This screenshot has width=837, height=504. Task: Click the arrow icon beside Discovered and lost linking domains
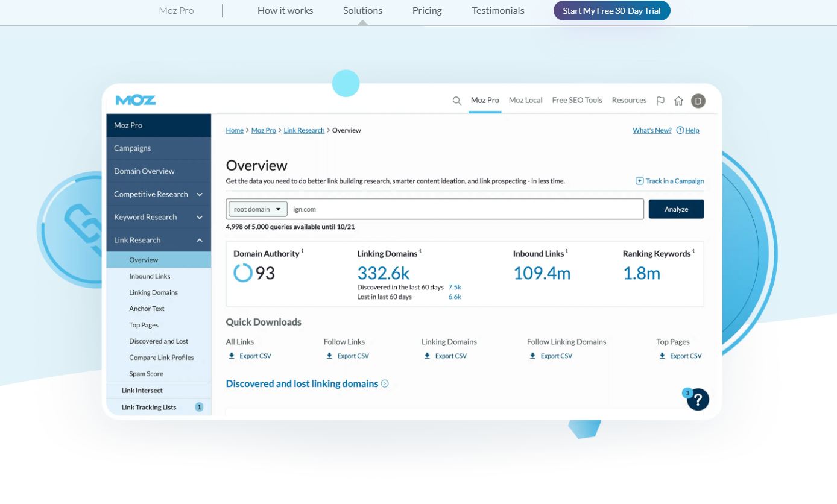click(385, 383)
